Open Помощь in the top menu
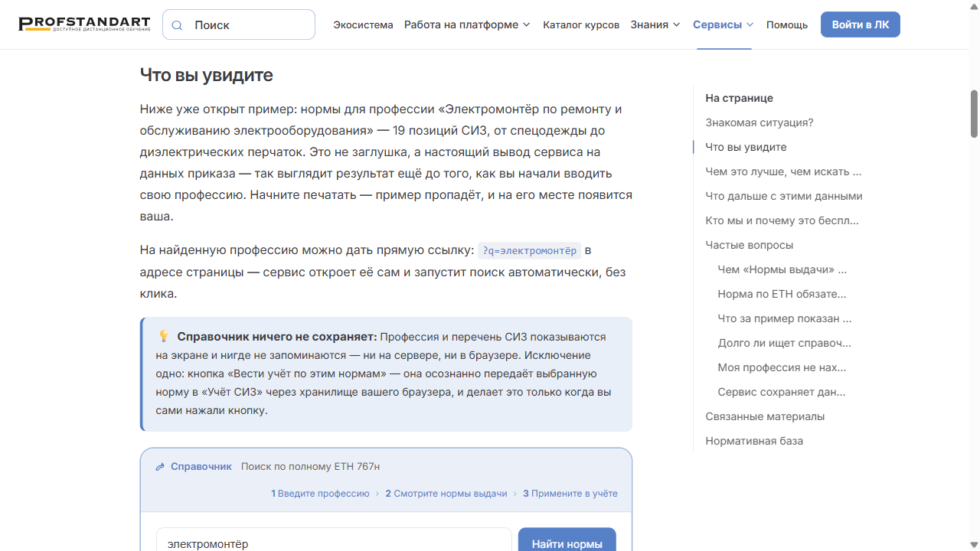This screenshot has height=551, width=980. click(x=787, y=24)
